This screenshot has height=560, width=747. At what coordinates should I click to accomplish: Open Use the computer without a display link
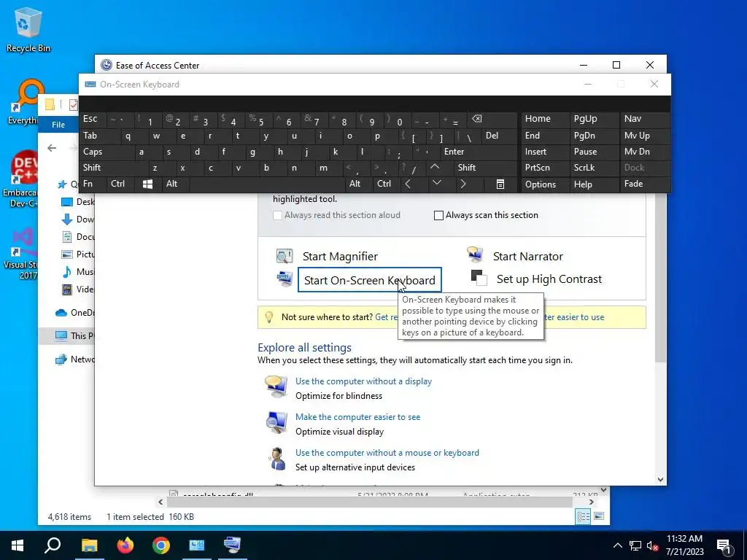(x=363, y=381)
